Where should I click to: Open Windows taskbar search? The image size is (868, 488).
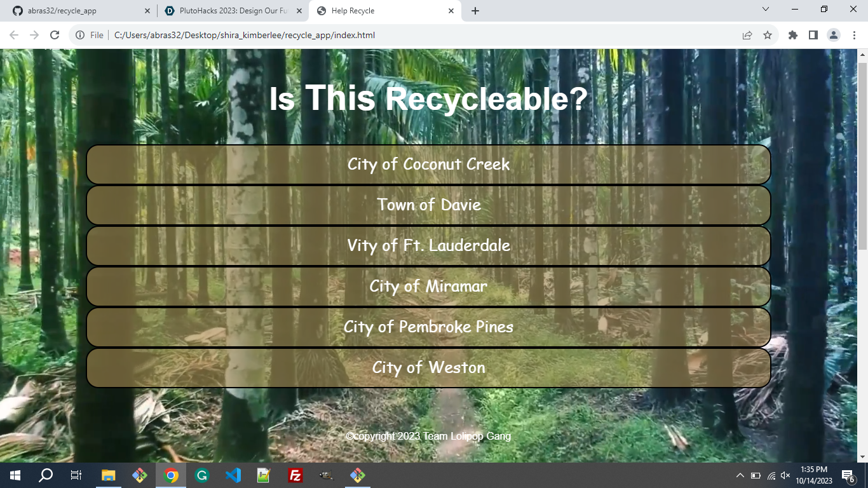[46, 475]
